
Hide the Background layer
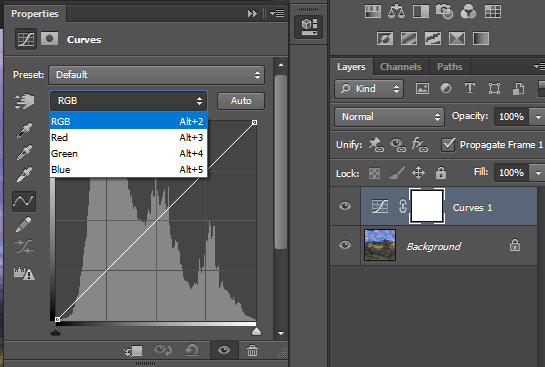pyautogui.click(x=345, y=245)
